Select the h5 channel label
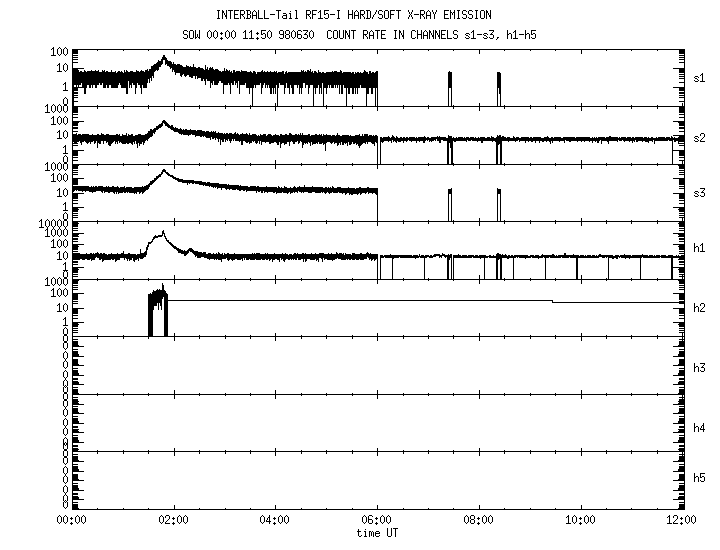Image resolution: width=720 pixels, height=550 pixels. click(700, 478)
